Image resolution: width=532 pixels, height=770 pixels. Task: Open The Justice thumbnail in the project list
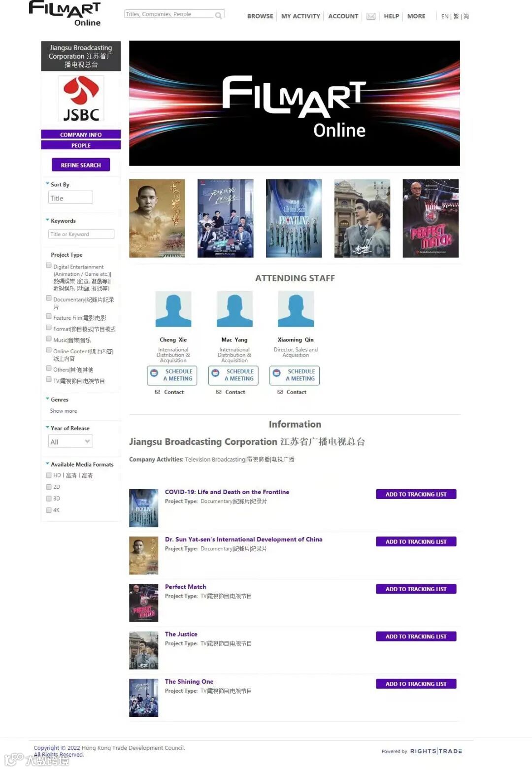point(143,651)
